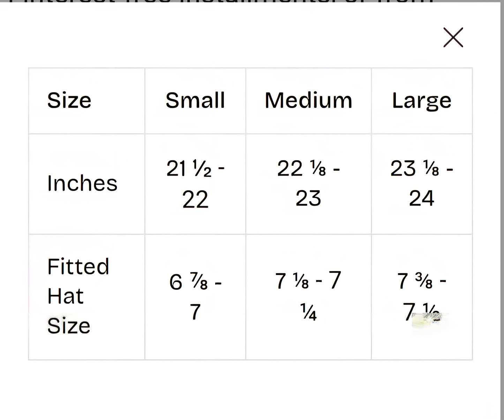This screenshot has width=504, height=420.
Task: Click the 'Fitted Hat Size' row label
Action: [78, 296]
